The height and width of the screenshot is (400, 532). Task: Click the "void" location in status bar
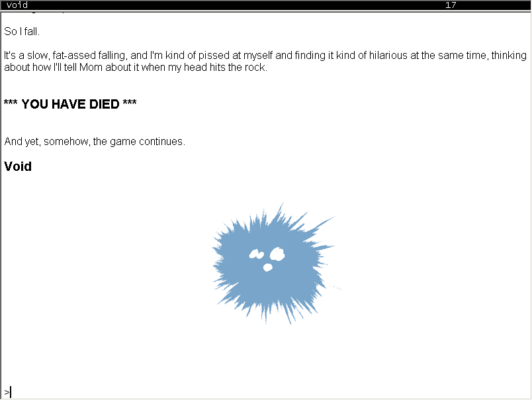(x=17, y=5)
